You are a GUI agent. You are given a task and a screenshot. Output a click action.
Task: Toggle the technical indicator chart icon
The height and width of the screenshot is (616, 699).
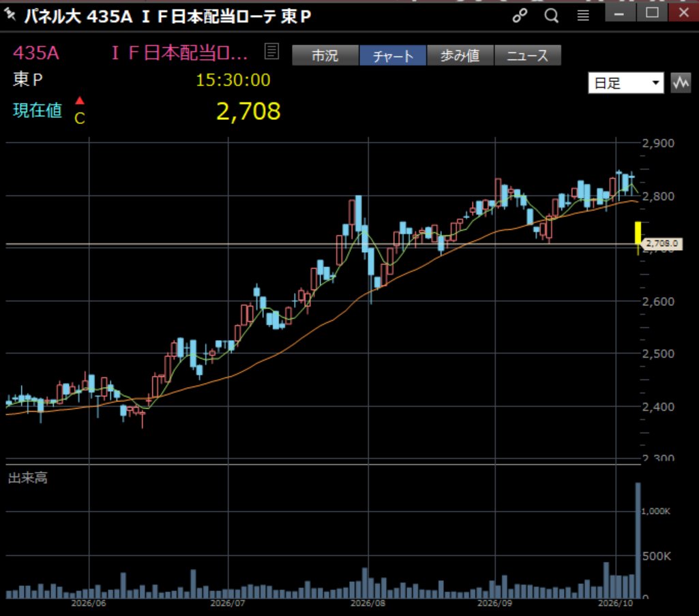[x=681, y=83]
